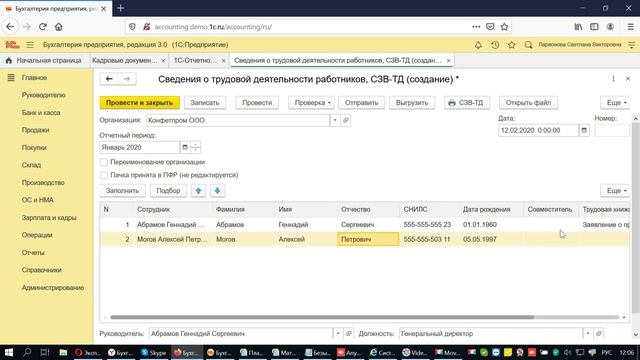Bookmark page with browser star icon
Screen dimensions: 640x360
click(x=504, y=27)
